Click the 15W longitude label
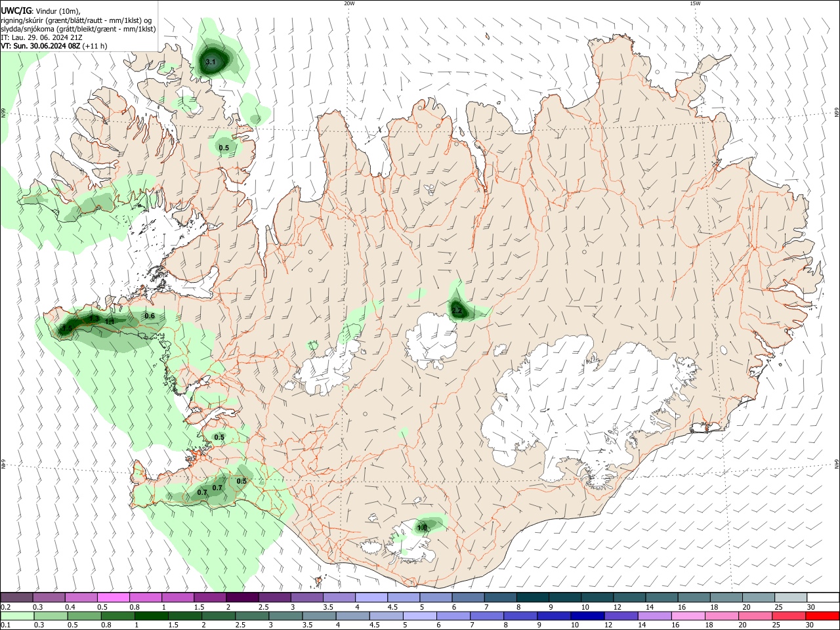840x630 pixels. click(x=695, y=3)
